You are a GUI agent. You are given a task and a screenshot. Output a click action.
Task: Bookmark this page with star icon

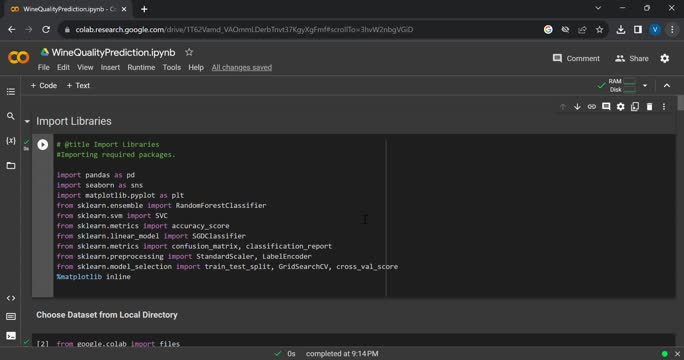click(599, 29)
